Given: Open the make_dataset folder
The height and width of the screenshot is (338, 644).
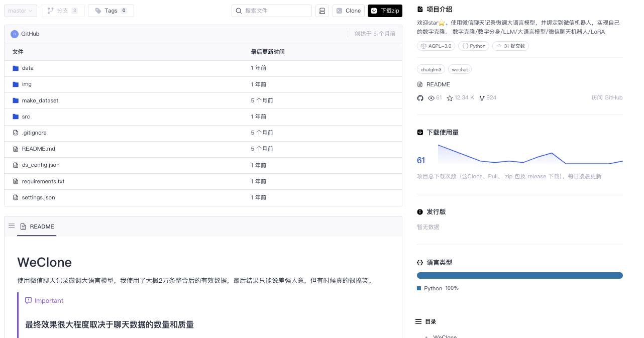Looking at the screenshot, I should pyautogui.click(x=40, y=100).
